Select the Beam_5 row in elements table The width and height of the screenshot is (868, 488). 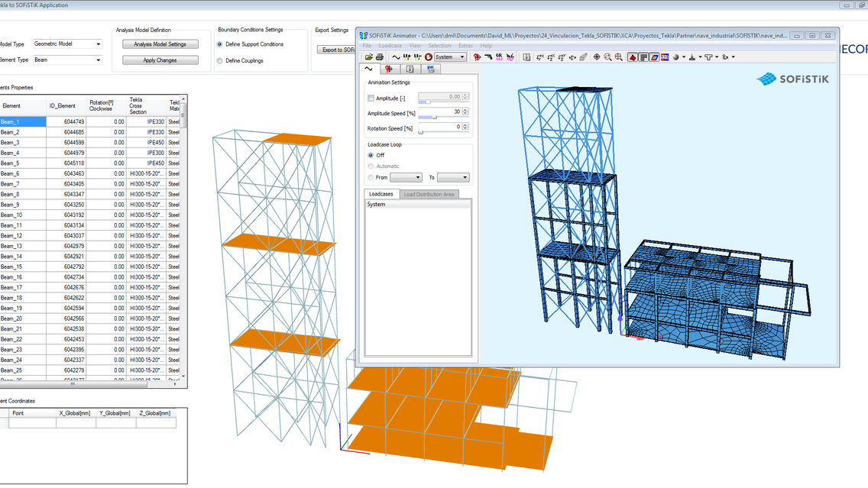tap(89, 163)
